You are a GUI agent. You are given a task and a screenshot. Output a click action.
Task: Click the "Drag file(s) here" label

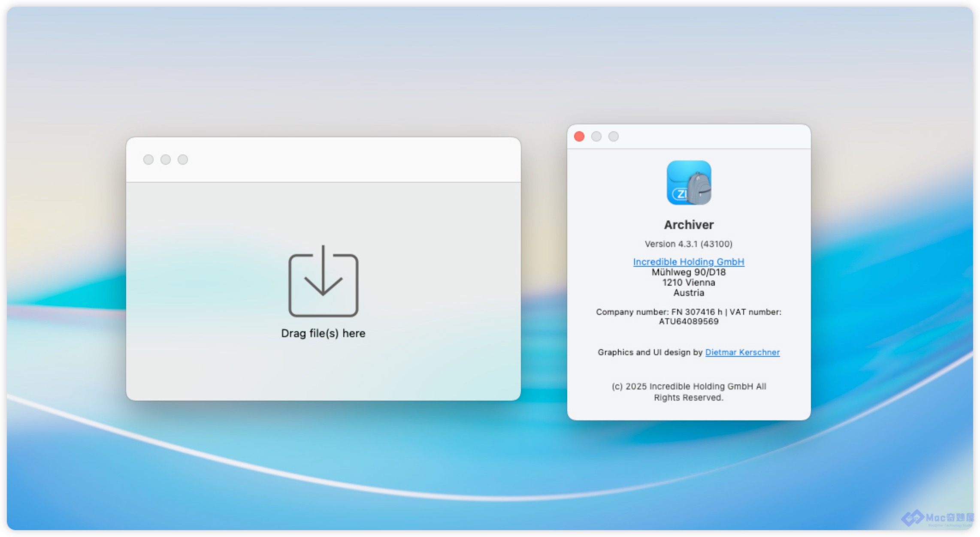323,333
